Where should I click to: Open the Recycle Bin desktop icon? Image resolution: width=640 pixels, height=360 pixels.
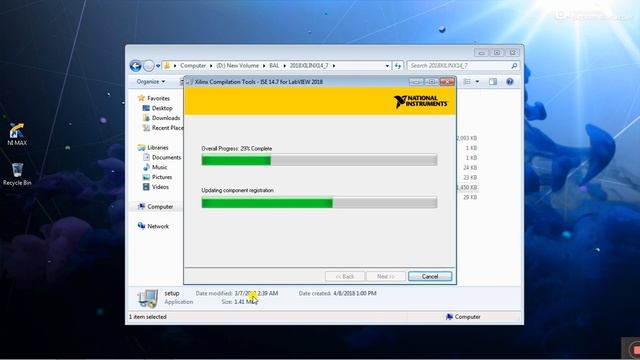click(x=17, y=174)
